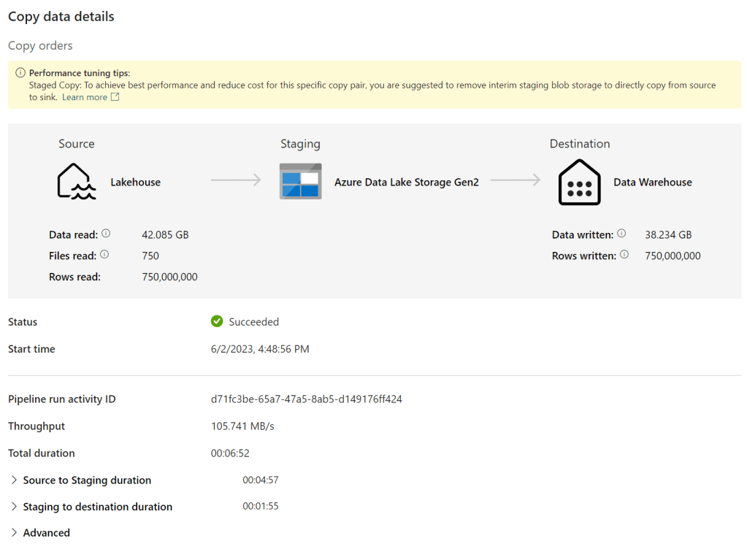This screenshot has height=560, width=747.
Task: Expand the Advanced section
Action: click(14, 532)
